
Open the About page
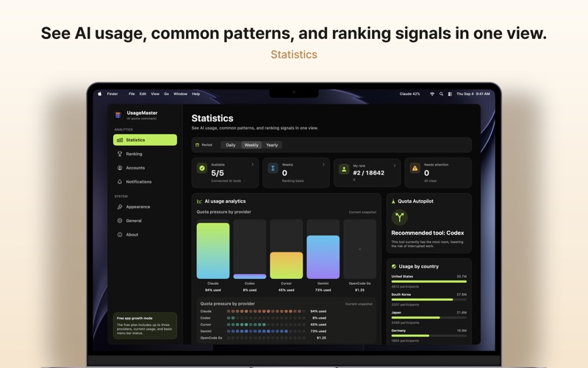(x=145, y=235)
